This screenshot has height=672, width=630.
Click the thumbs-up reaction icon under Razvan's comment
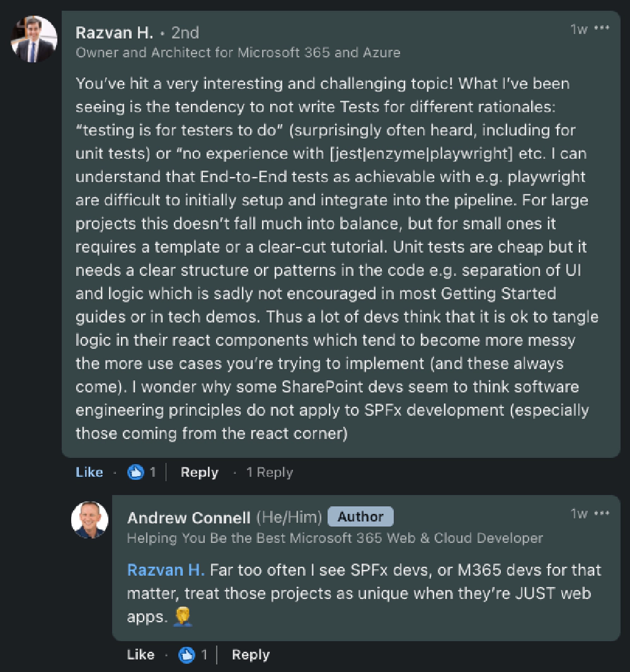coord(137,472)
